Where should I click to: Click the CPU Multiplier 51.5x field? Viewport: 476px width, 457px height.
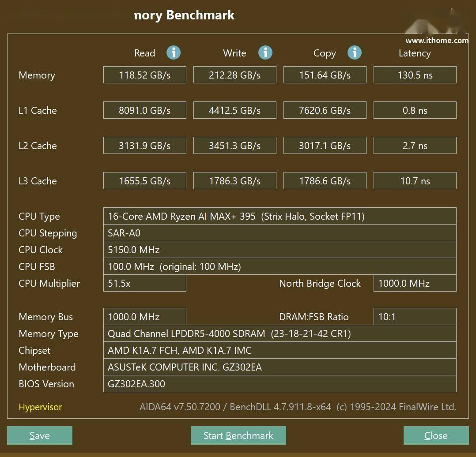coord(145,283)
